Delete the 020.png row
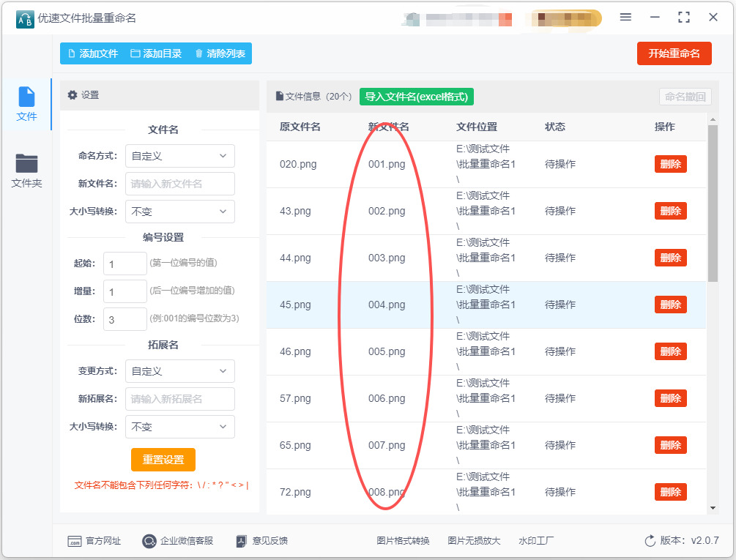736x560 pixels. click(670, 164)
